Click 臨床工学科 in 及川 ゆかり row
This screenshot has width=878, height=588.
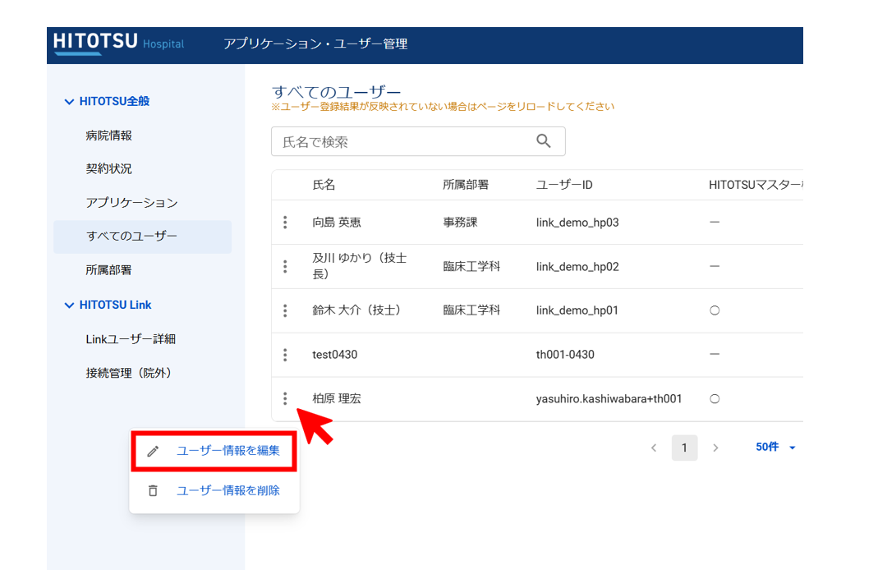pyautogui.click(x=471, y=267)
